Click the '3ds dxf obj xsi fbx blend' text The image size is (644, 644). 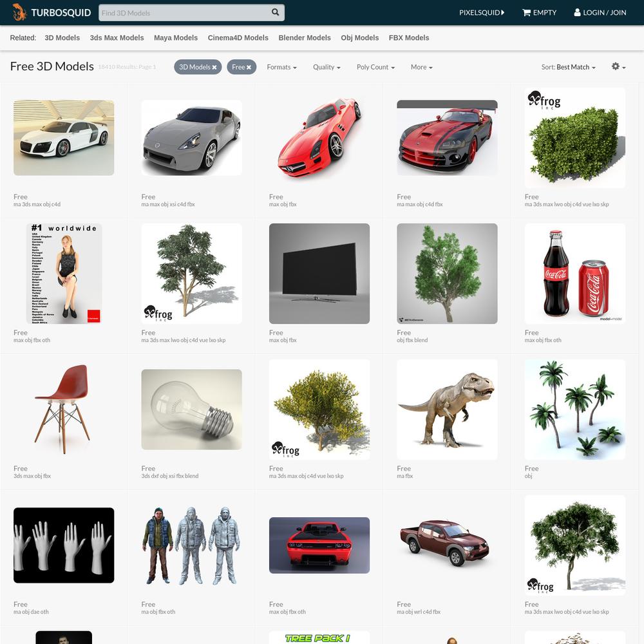(x=169, y=476)
